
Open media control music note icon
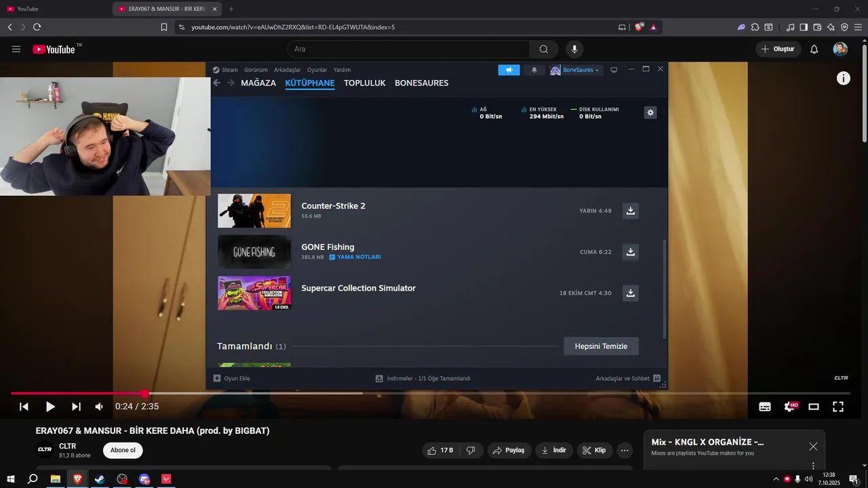pos(790,27)
